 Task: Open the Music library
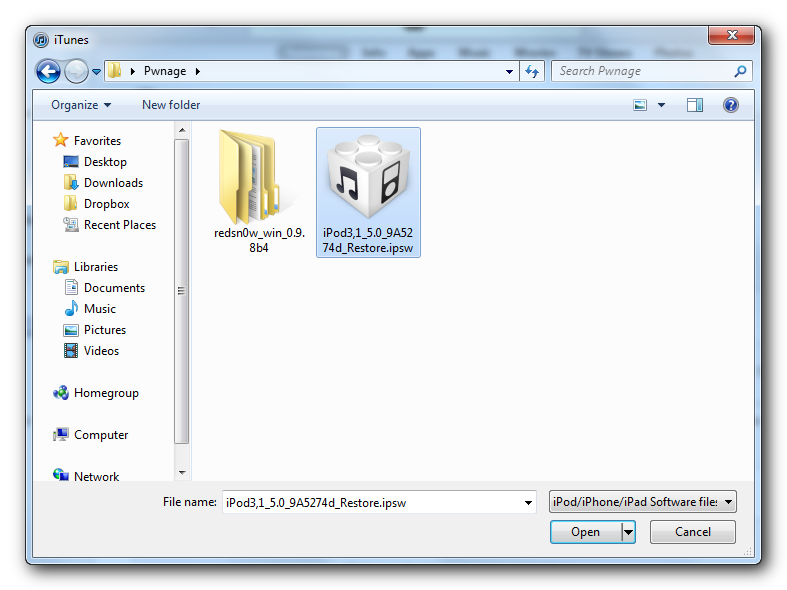(100, 309)
